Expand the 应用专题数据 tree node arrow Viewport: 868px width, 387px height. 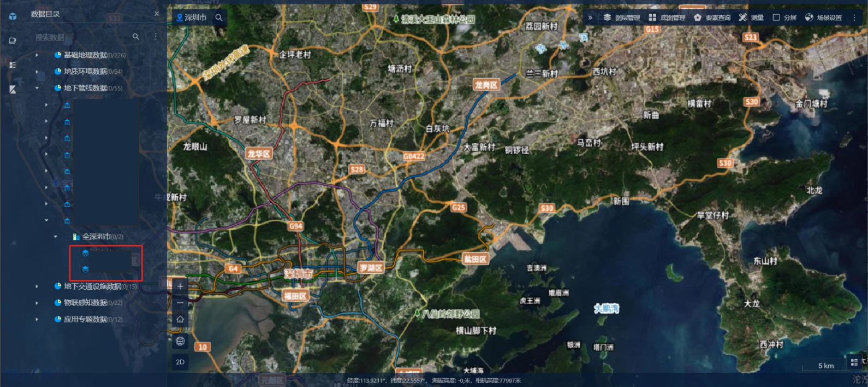[x=37, y=319]
